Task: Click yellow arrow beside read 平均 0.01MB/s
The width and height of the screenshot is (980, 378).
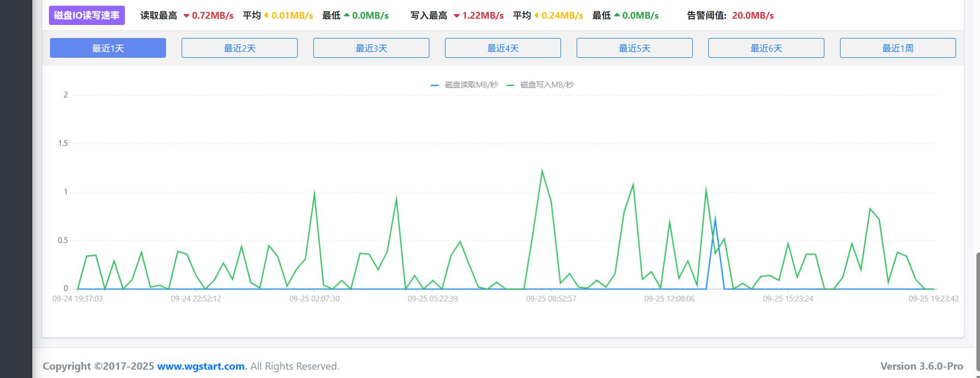Action: 266,16
